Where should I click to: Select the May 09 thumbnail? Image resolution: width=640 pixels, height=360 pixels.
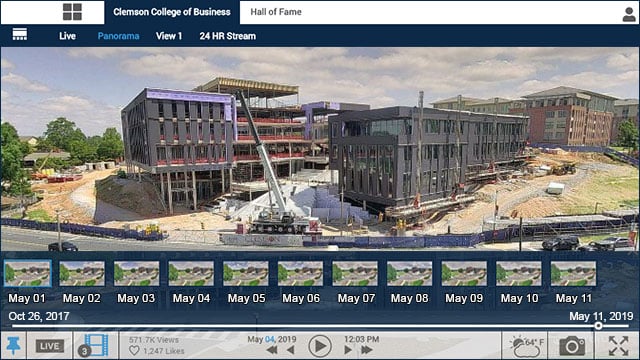coord(464,273)
